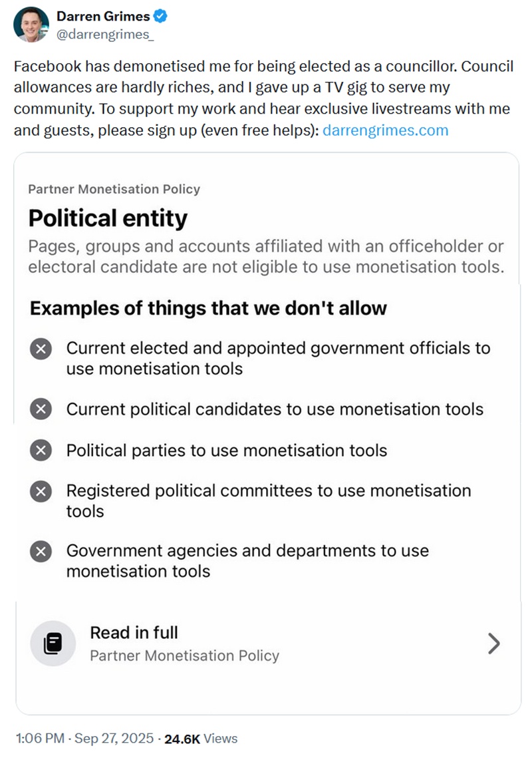Click the X icon next to registered political committees
The width and height of the screenshot is (532, 760).
pos(41,491)
